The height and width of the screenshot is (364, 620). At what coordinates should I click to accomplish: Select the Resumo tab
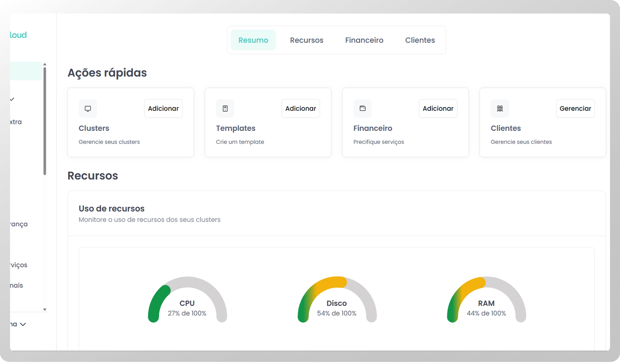pos(253,40)
